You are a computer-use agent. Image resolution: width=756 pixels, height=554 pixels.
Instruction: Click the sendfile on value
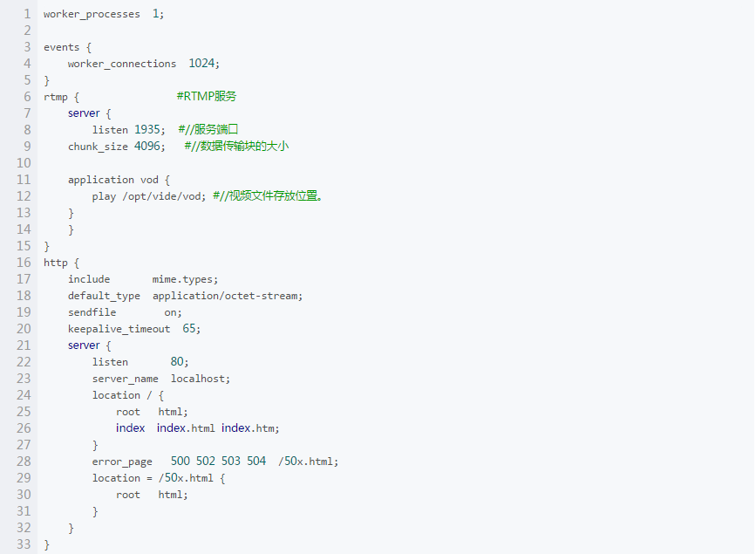click(x=171, y=312)
